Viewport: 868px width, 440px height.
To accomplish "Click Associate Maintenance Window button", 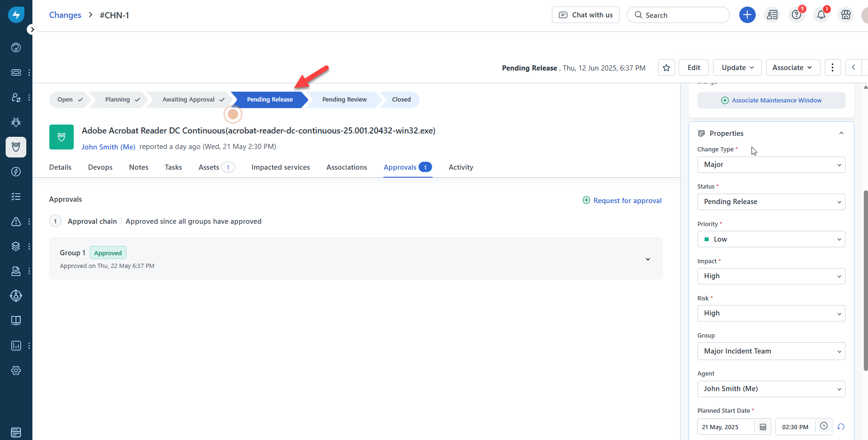I will (771, 101).
